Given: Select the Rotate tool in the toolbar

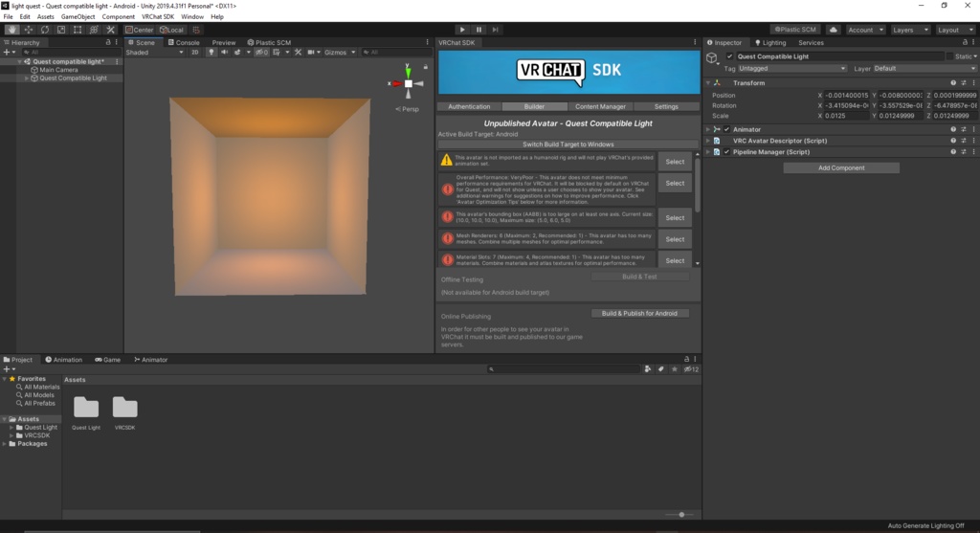Looking at the screenshot, I should [x=44, y=30].
